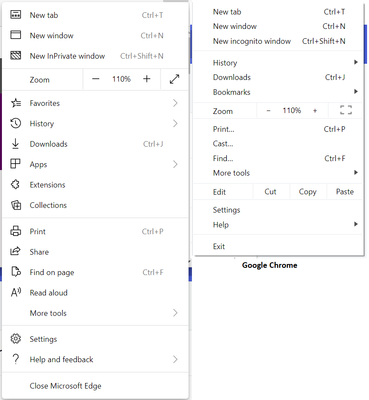Image resolution: width=369 pixels, height=400 pixels.
Task: Click the New window icon in Edge menu
Action: pos(16,35)
